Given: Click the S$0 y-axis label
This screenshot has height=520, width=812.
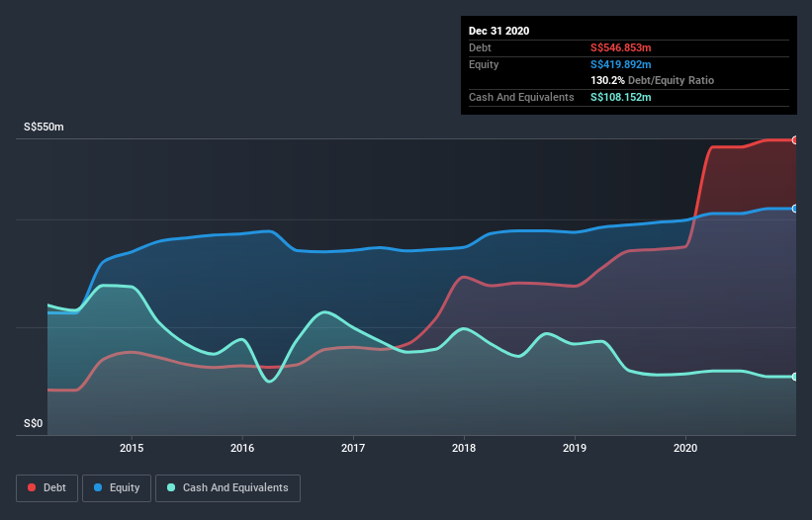Looking at the screenshot, I should [34, 424].
